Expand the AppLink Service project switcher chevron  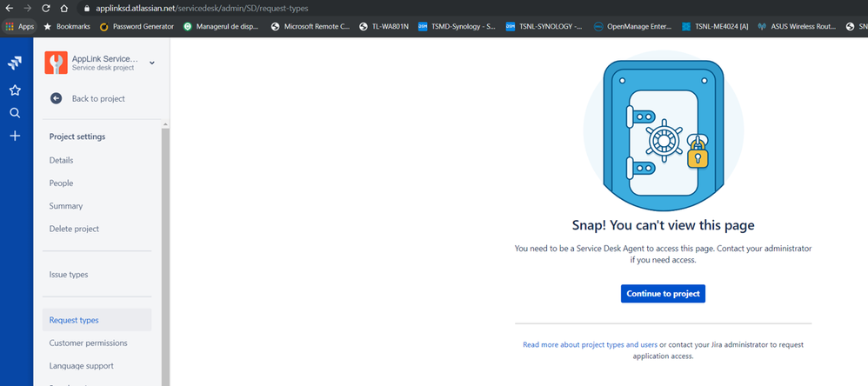tap(151, 63)
